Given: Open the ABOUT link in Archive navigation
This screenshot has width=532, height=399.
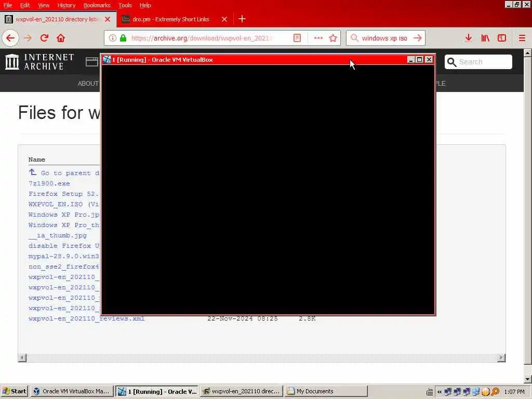Looking at the screenshot, I should click(88, 84).
